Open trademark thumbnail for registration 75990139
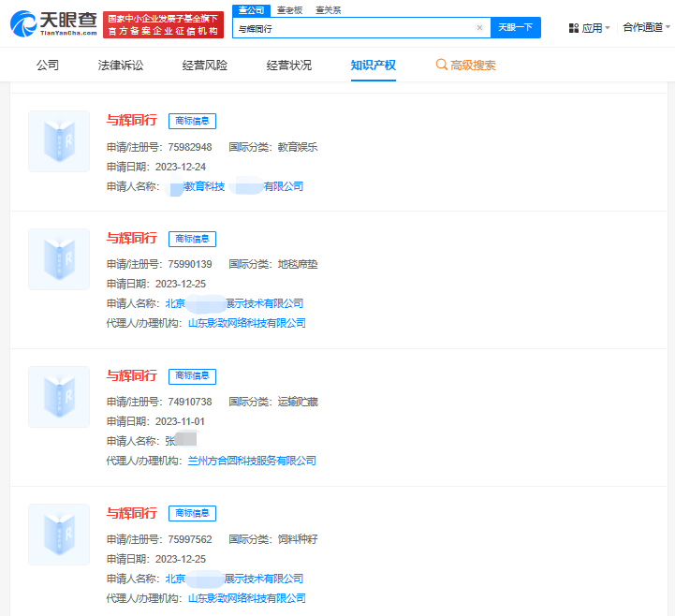The image size is (675, 616). [x=59, y=259]
